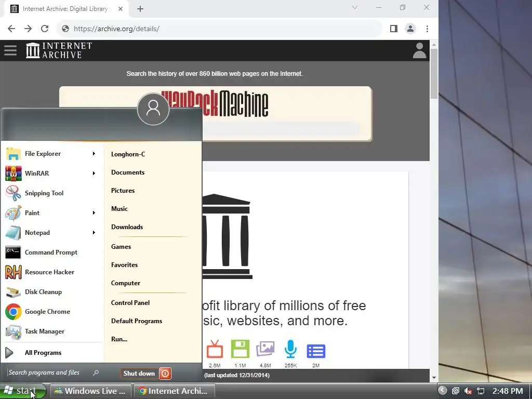532x399 pixels.
Task: Open a new Chrome tab
Action: click(140, 9)
